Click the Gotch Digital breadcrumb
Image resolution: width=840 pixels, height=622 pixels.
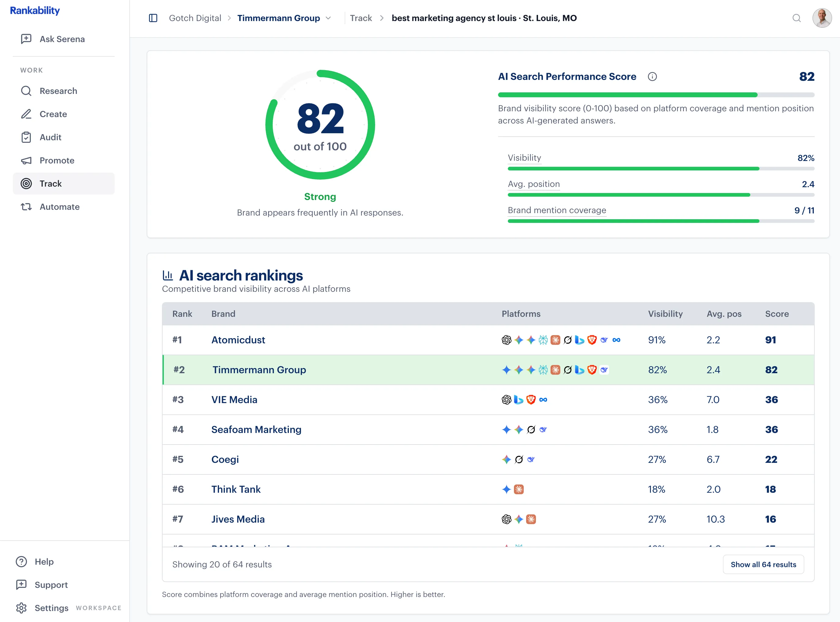tap(195, 18)
